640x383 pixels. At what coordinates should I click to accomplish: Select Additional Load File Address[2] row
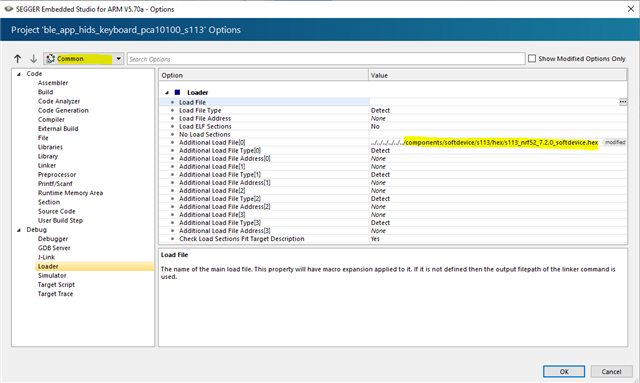[x=393, y=207]
